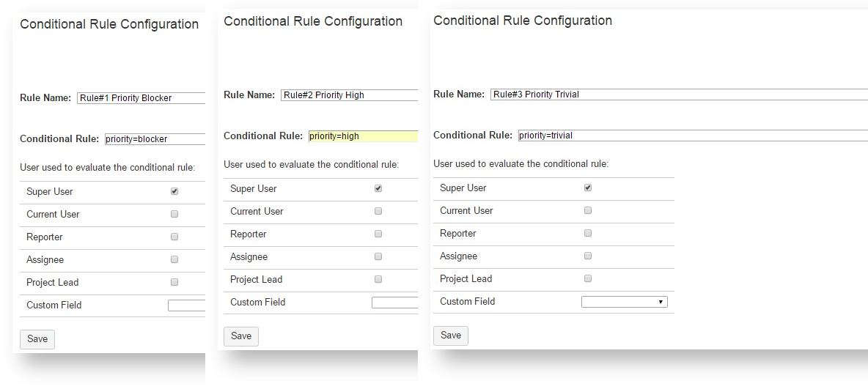Image resolution: width=868 pixels, height=389 pixels.
Task: Click Save in the Rule#3 Priority Trivial form
Action: pyautogui.click(x=451, y=336)
